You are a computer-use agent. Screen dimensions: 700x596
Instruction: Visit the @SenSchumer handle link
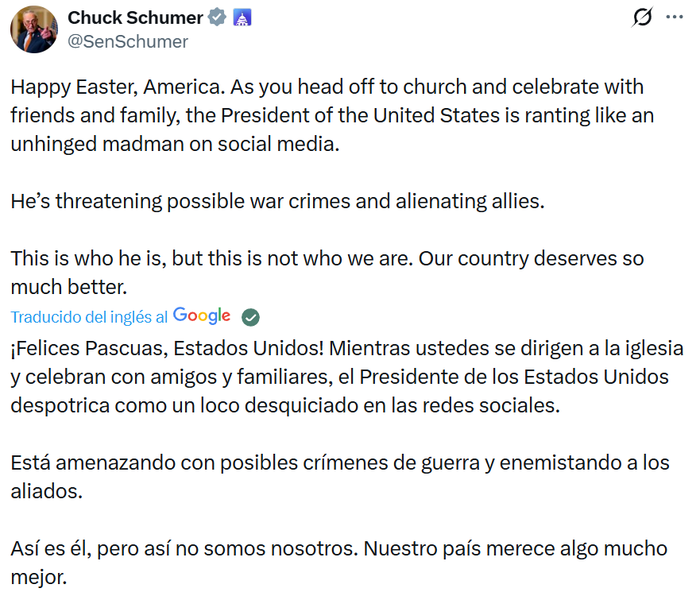(x=127, y=41)
